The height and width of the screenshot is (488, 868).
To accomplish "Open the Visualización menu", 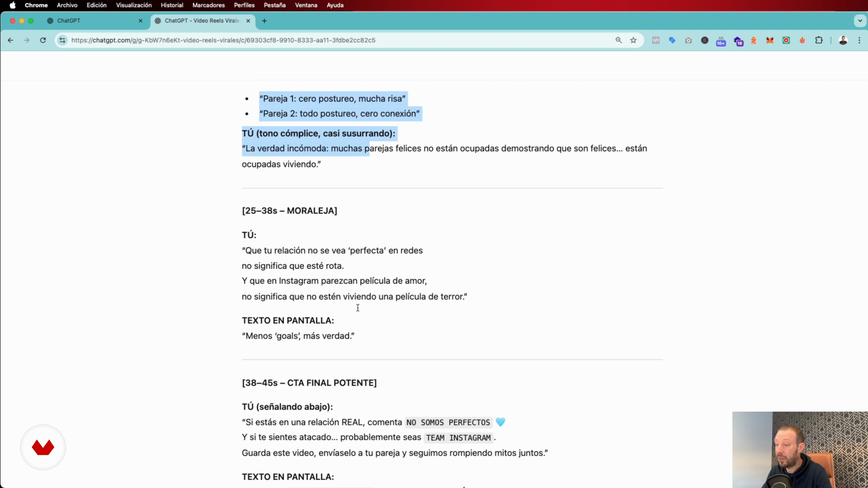I will [134, 5].
